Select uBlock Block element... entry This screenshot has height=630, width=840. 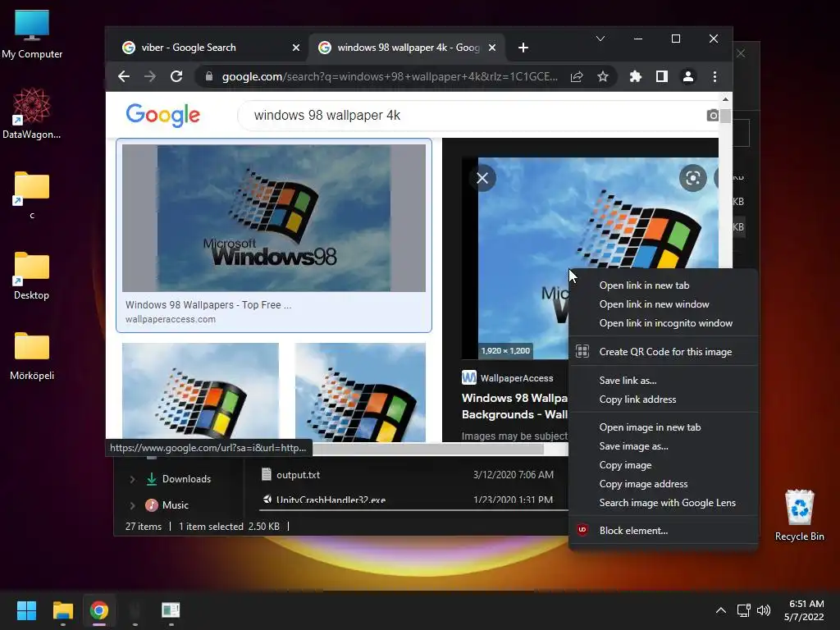pyautogui.click(x=633, y=531)
